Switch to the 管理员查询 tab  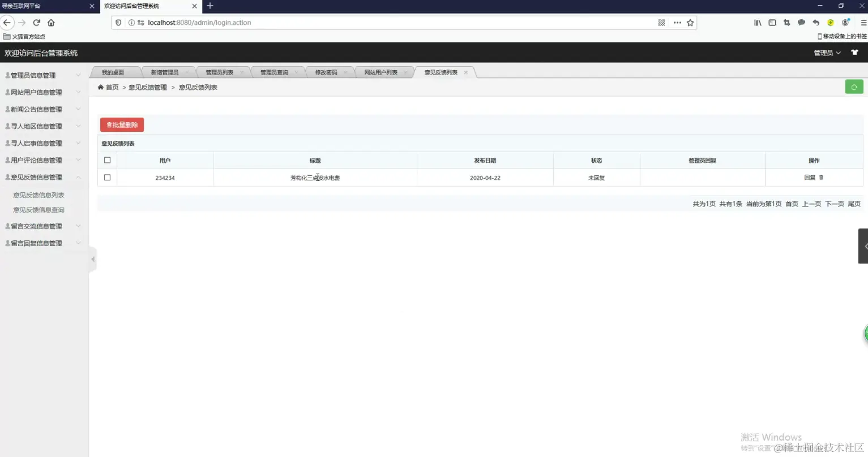(275, 72)
